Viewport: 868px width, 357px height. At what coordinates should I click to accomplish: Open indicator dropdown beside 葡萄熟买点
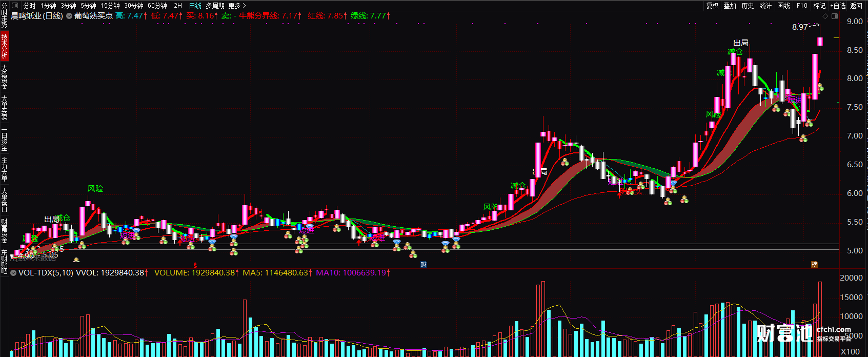(x=69, y=16)
